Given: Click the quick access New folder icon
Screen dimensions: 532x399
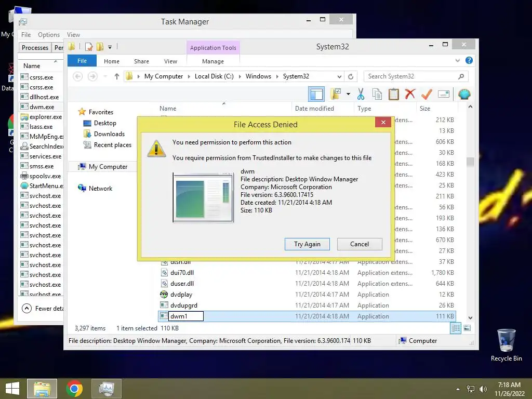Looking at the screenshot, I should [100, 47].
